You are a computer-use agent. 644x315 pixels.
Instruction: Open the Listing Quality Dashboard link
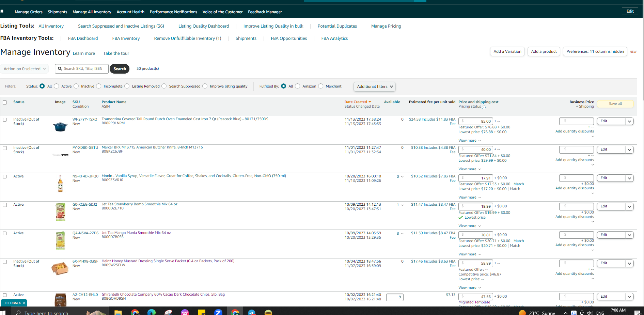tap(204, 26)
